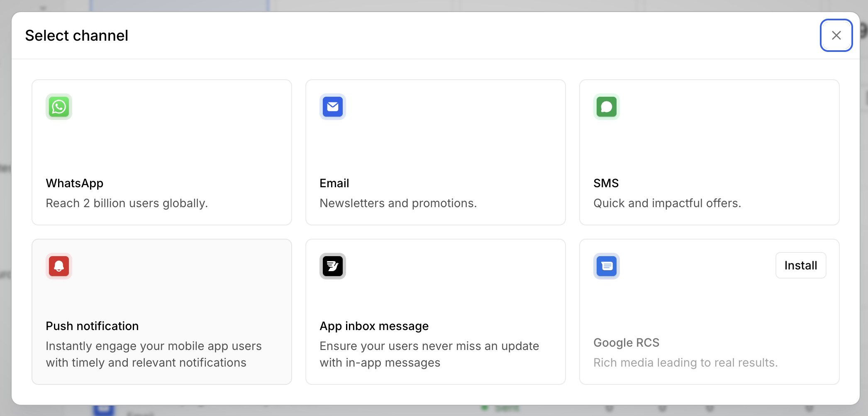Click the red Push notification bell icon
The image size is (868, 416).
pyautogui.click(x=59, y=266)
